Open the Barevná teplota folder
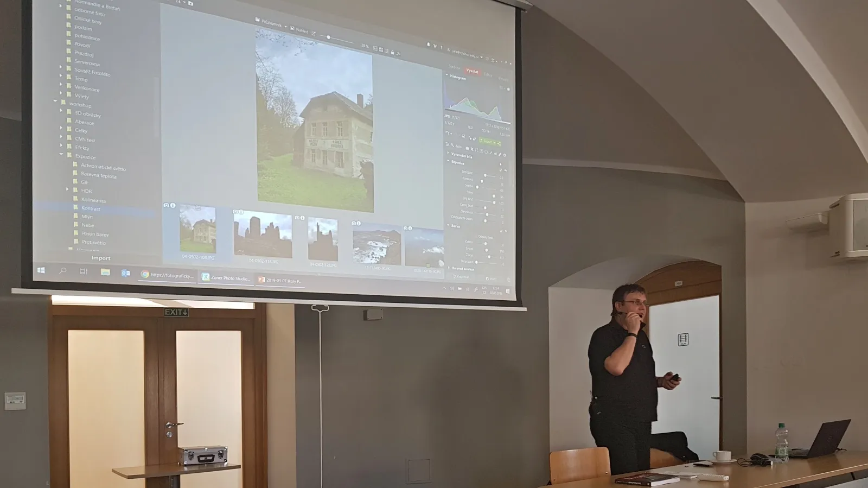868x488 pixels. pos(98,175)
